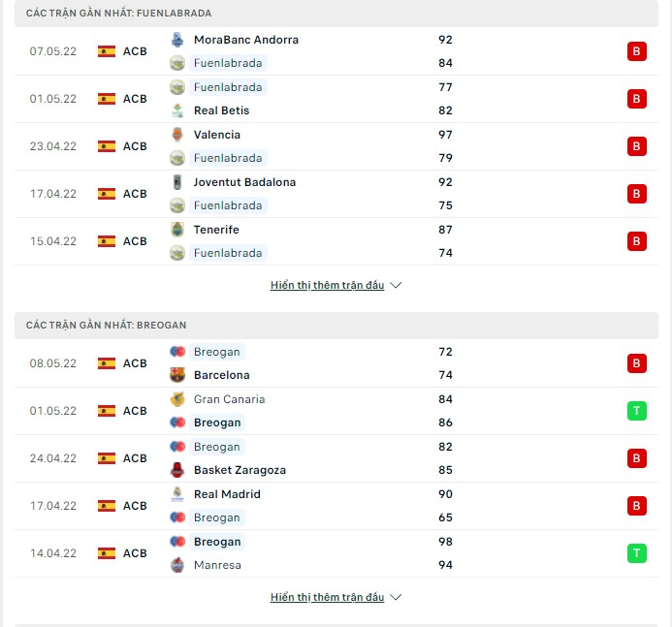Click the Real Madrid team logo
The height and width of the screenshot is (627, 672).
coord(177,494)
